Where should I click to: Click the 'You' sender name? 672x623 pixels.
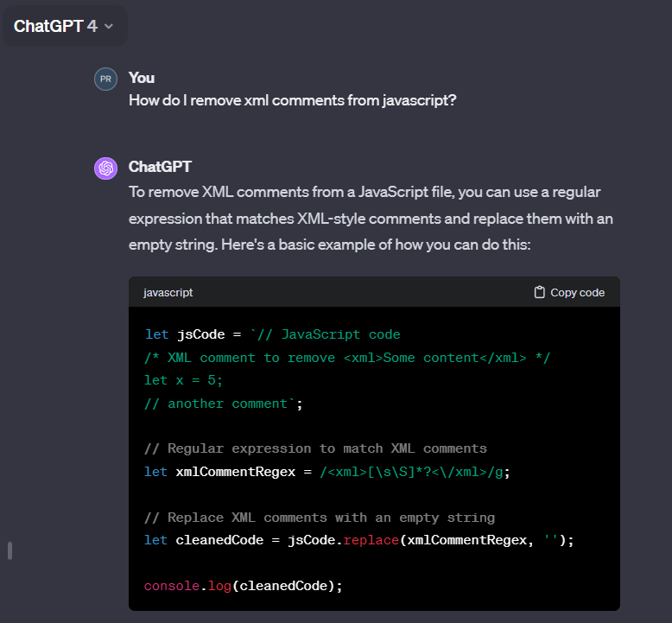pos(142,78)
